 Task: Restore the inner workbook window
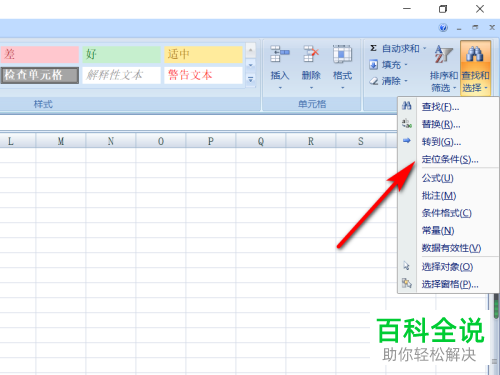click(475, 28)
